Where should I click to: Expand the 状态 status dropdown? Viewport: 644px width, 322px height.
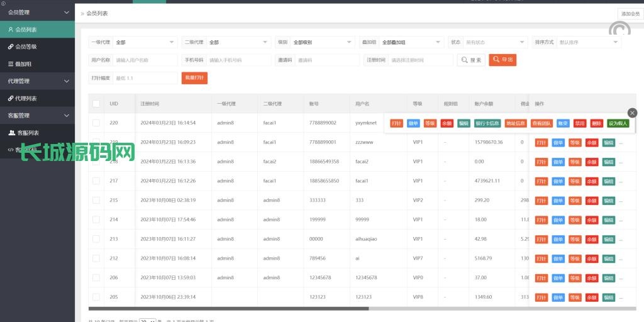pyautogui.click(x=494, y=42)
